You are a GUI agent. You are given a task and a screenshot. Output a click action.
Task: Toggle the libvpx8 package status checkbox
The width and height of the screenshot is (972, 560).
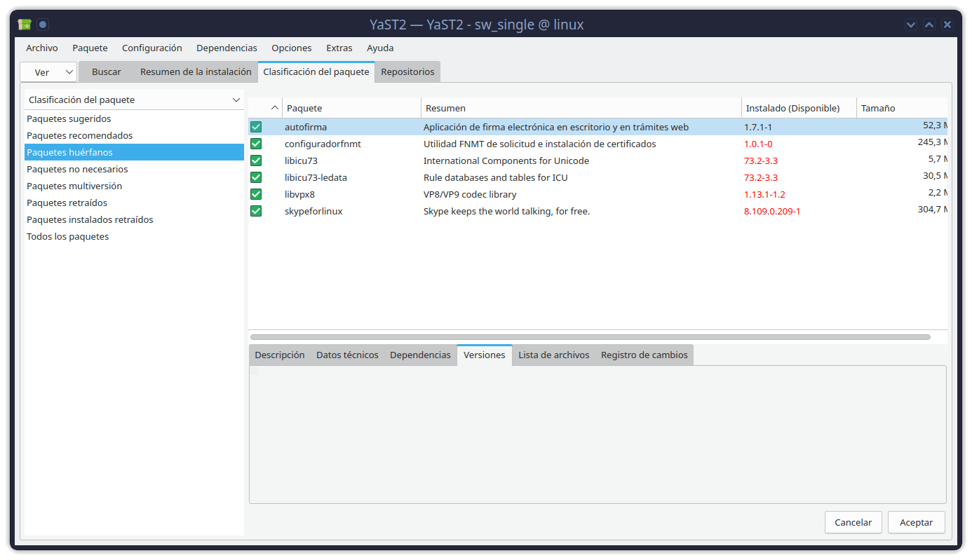tap(256, 194)
